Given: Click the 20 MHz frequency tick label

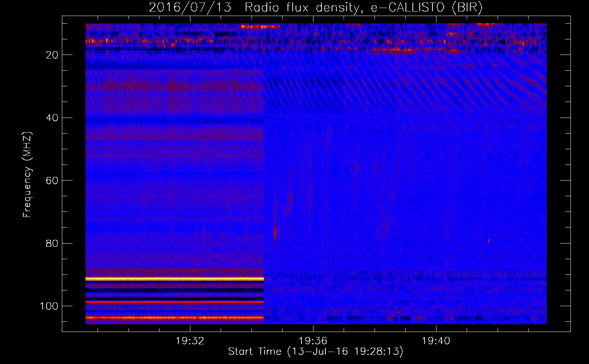Looking at the screenshot, I should tap(52, 55).
